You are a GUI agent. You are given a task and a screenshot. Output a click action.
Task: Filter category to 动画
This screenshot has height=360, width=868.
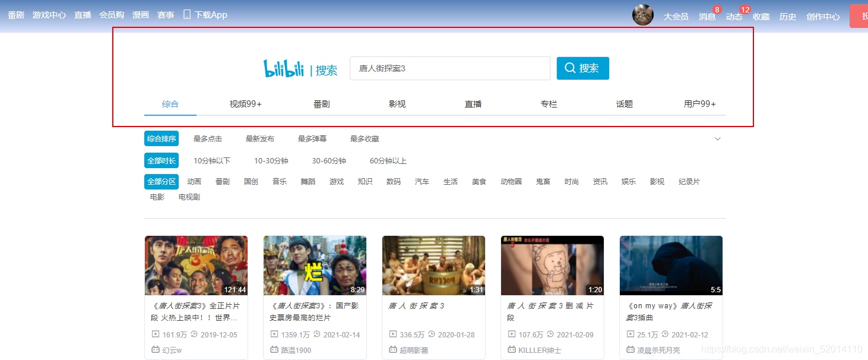[x=194, y=182]
